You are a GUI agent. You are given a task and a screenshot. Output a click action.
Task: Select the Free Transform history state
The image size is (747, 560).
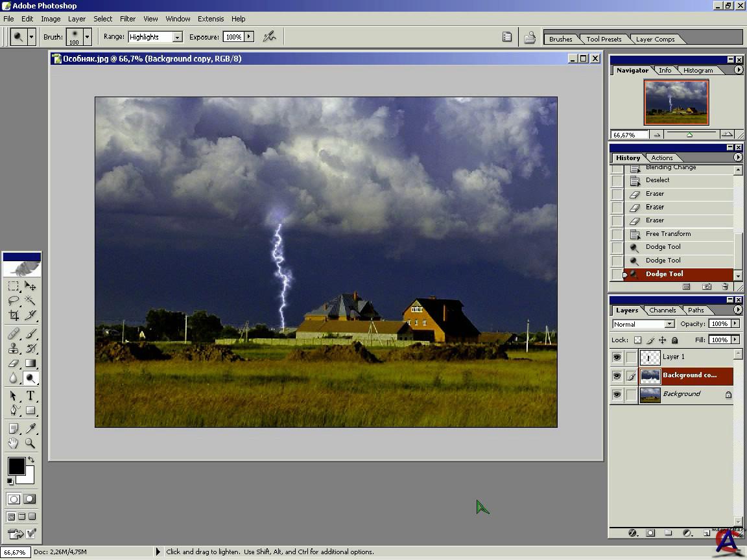[x=668, y=234]
